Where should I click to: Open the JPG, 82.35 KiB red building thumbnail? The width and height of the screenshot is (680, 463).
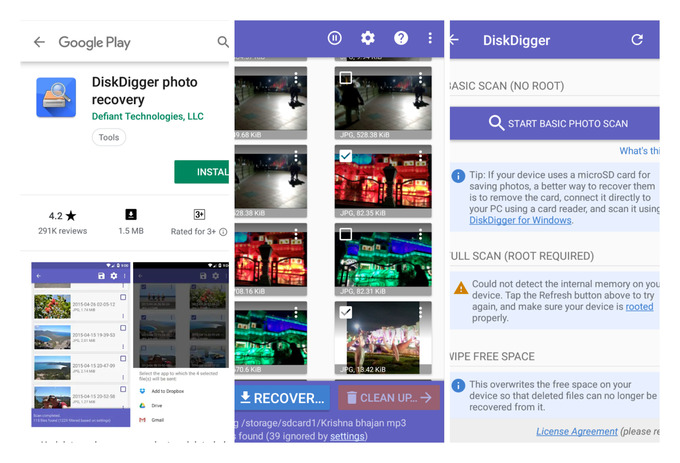383,181
